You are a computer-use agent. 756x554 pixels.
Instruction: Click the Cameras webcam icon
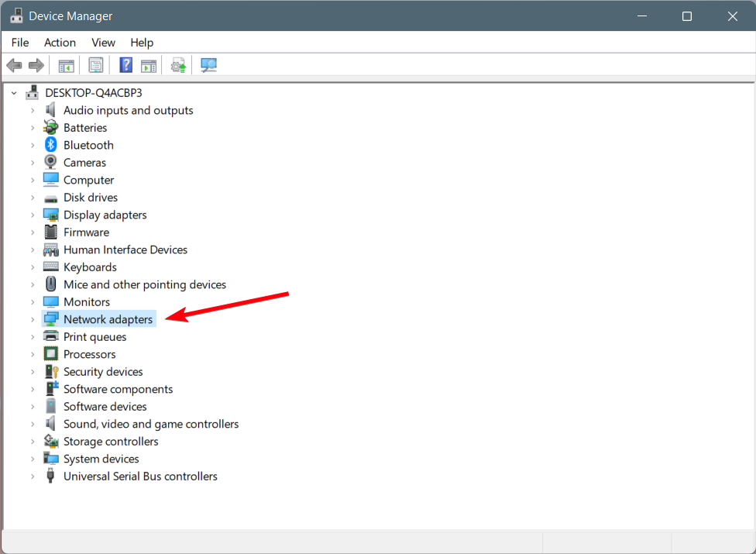(50, 162)
